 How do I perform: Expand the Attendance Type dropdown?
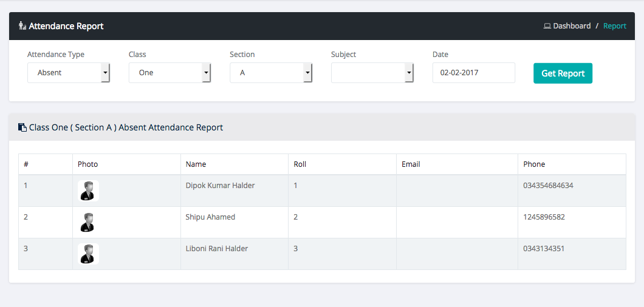click(x=68, y=73)
